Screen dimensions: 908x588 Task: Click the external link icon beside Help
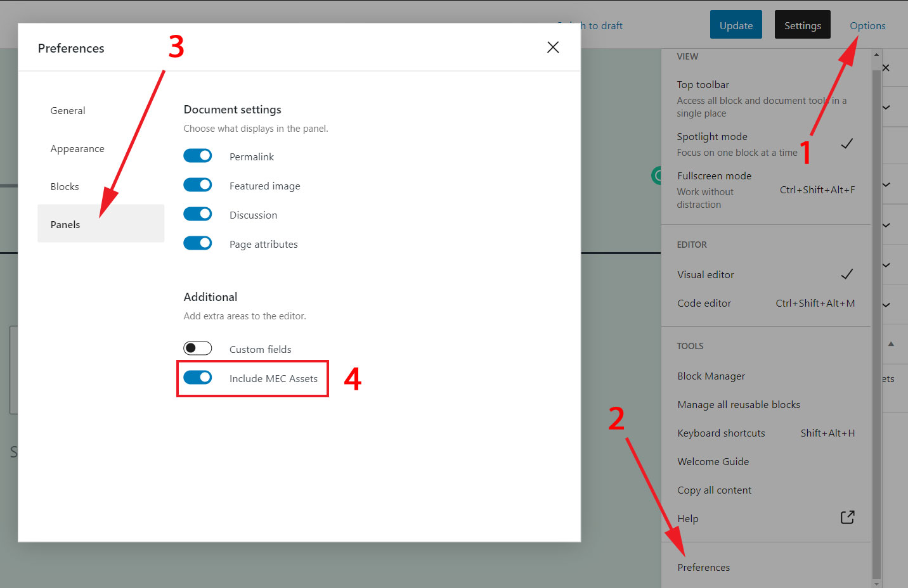pyautogui.click(x=847, y=518)
